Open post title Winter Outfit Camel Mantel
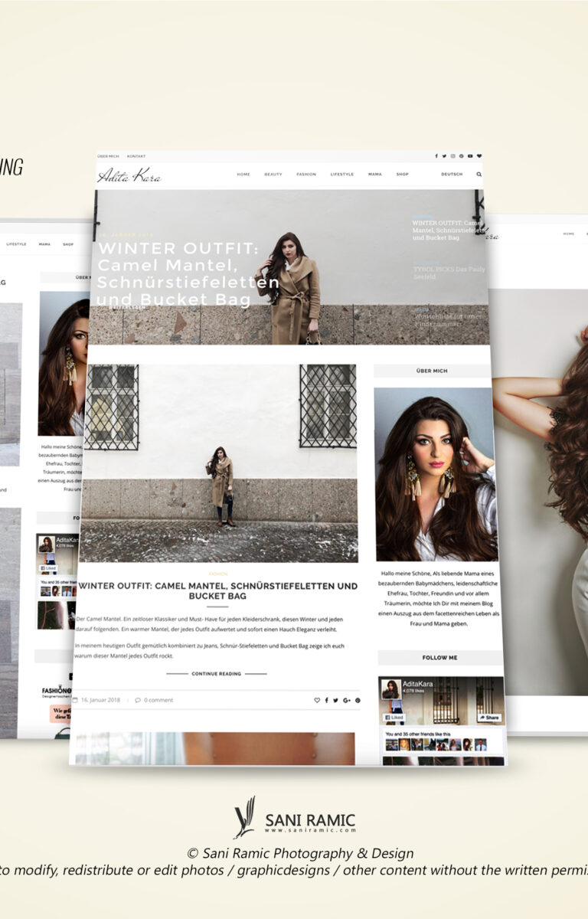 click(x=218, y=590)
